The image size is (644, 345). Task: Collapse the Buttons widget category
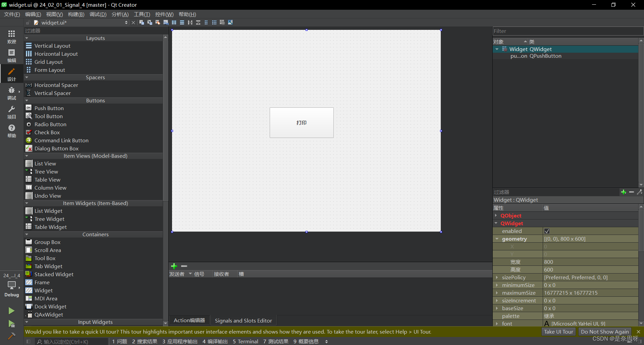(27, 101)
